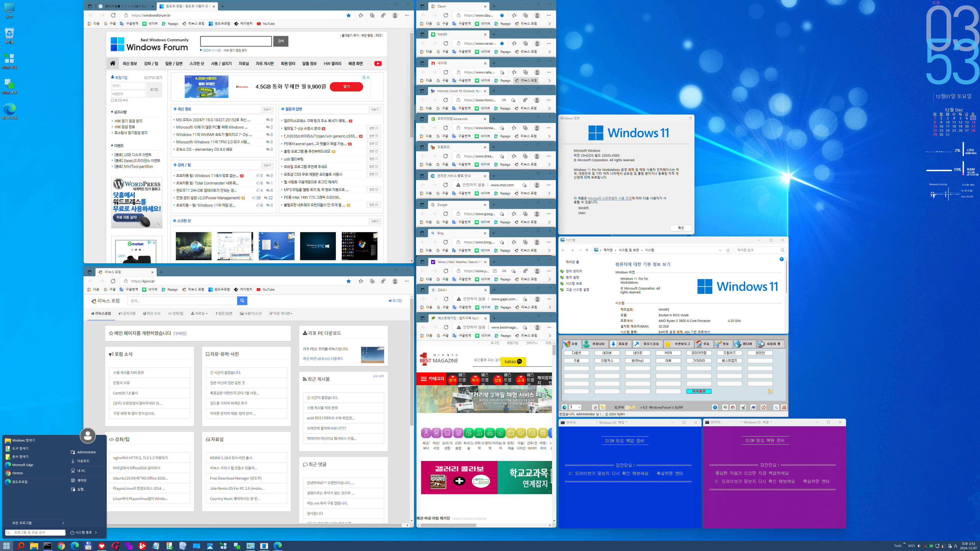Open the 휴지통 recycle bin desktop icon
This screenshot has width=980, height=551.
point(9,36)
